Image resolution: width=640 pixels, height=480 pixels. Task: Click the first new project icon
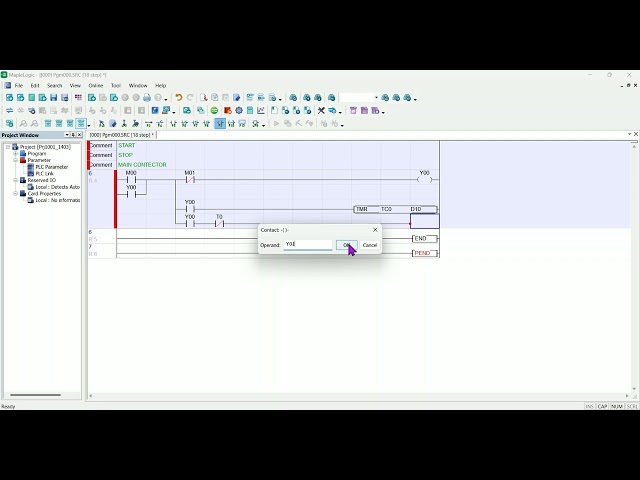tap(9, 98)
